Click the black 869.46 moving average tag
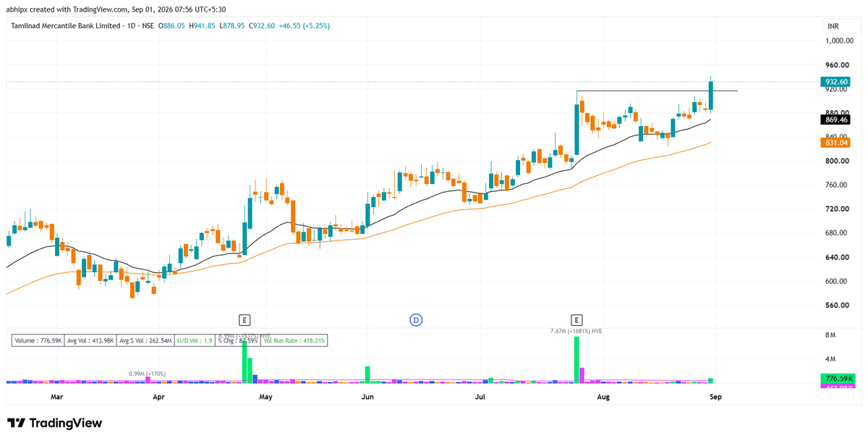The height and width of the screenshot is (441, 868). [835, 119]
